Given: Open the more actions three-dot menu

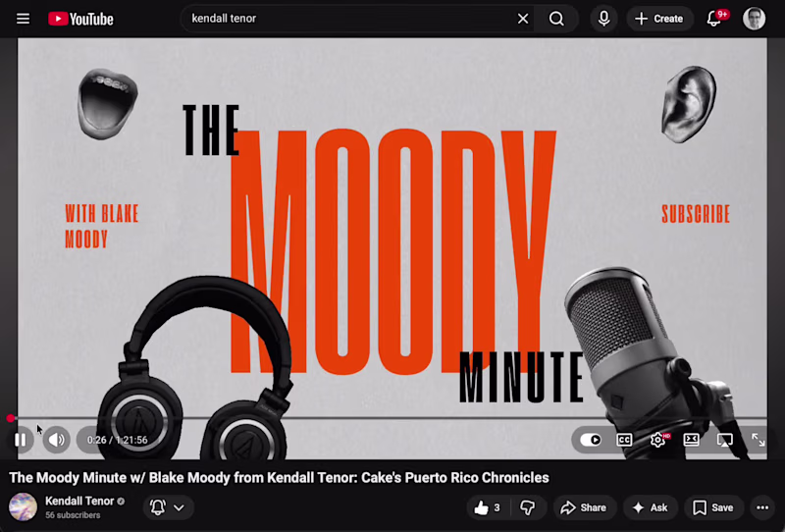Looking at the screenshot, I should click(762, 507).
